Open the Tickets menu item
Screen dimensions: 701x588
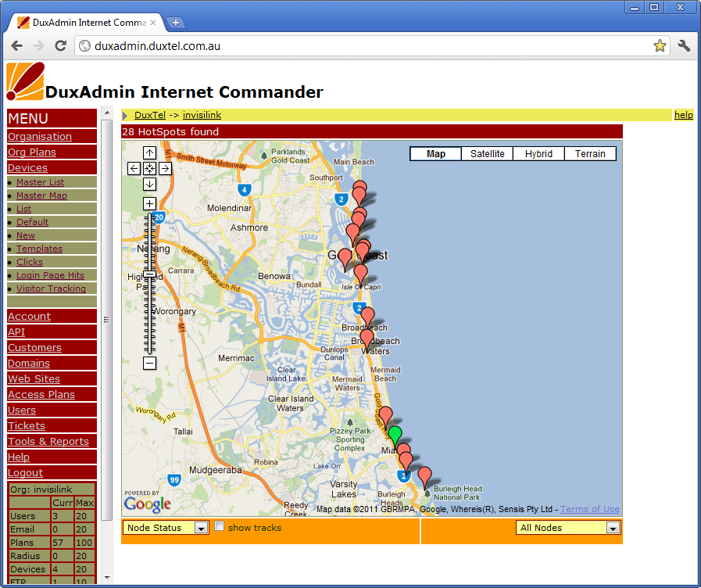click(x=27, y=425)
